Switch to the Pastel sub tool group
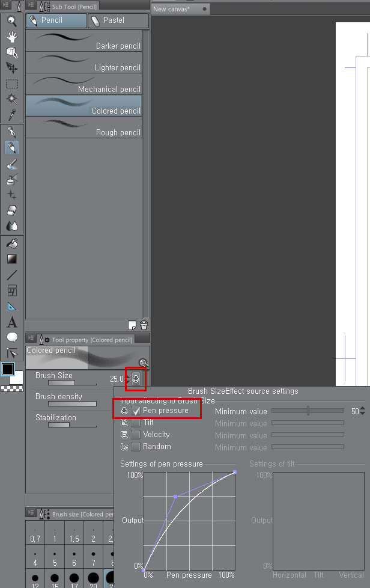 (x=118, y=20)
